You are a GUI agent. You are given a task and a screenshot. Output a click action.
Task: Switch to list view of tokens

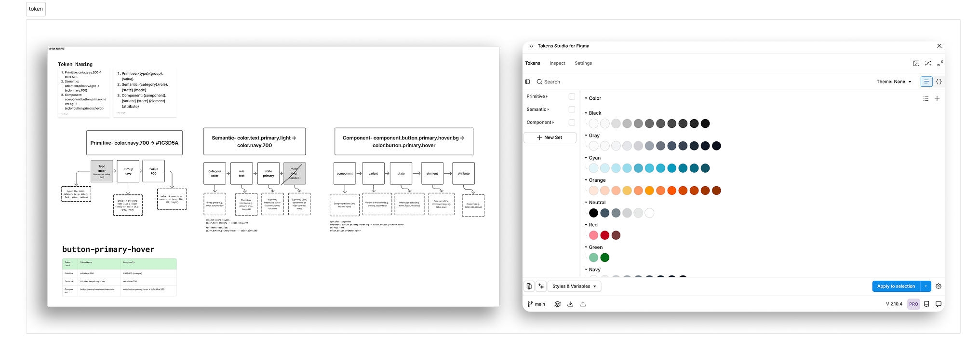(926, 82)
